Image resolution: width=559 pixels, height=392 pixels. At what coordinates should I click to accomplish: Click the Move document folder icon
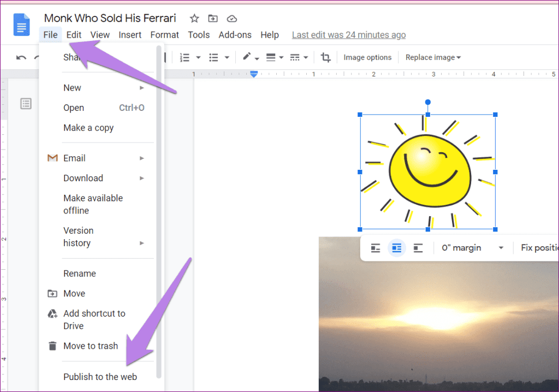(212, 18)
